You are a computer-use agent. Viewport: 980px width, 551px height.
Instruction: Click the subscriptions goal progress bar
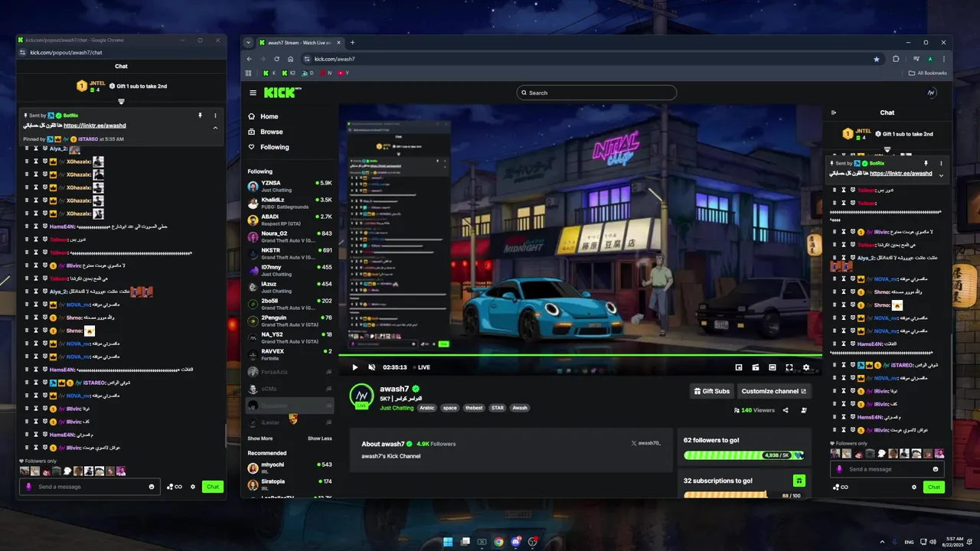click(744, 495)
